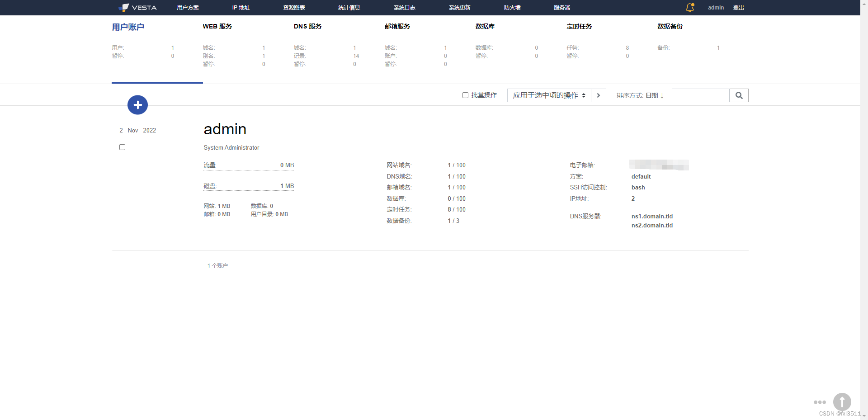
Task: Change the sort order 日期 dropdown
Action: tap(654, 95)
